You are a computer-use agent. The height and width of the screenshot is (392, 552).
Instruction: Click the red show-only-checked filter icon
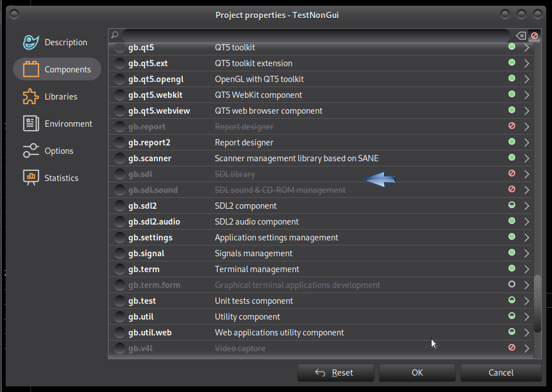(534, 36)
